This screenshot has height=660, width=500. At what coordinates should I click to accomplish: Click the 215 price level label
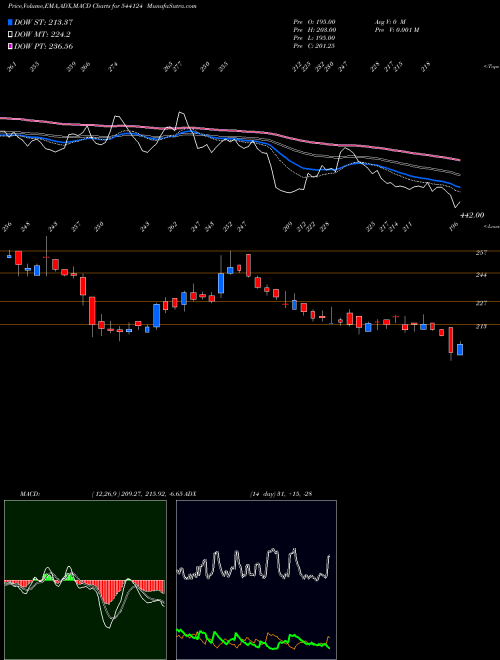coord(481,326)
